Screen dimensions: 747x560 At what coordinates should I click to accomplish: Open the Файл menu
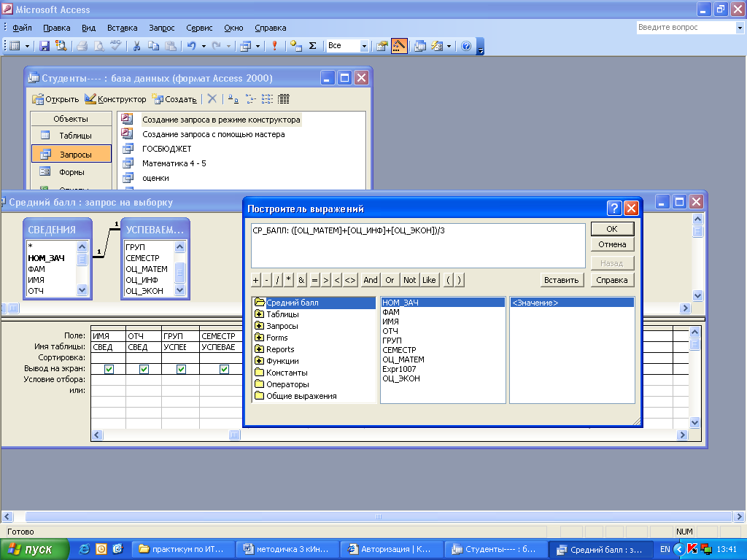(22, 28)
